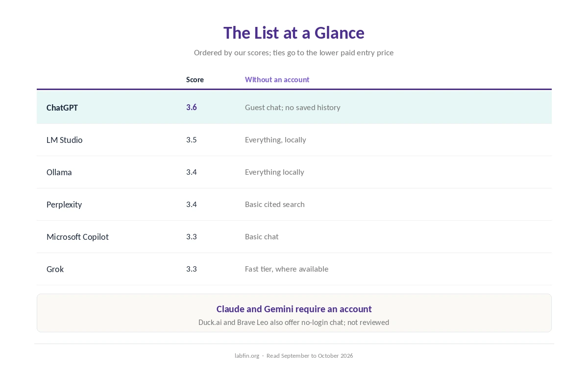Click the Microsoft Copilot score 3.3
Image resolution: width=588 pixels, height=369 pixels.
[192, 236]
